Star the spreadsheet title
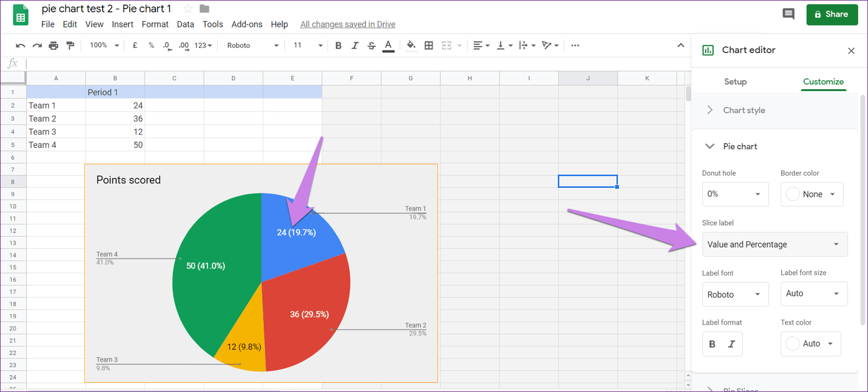The width and height of the screenshot is (868, 392). click(188, 9)
